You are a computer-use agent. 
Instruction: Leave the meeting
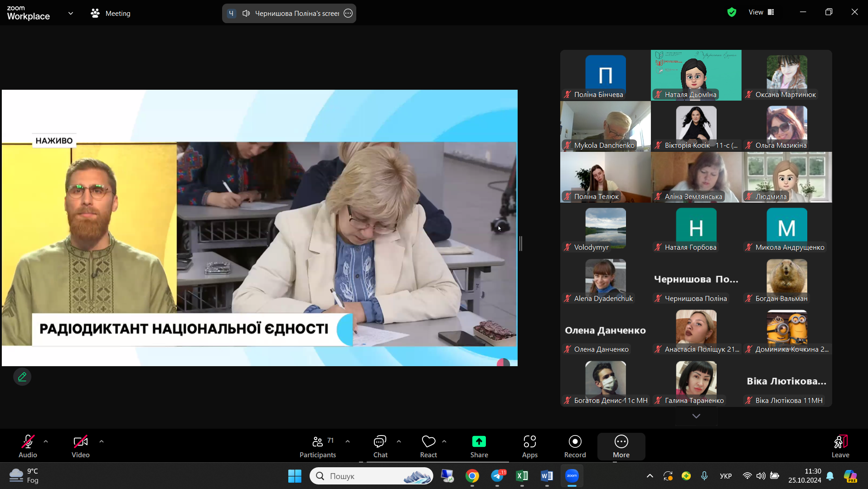[x=840, y=446]
